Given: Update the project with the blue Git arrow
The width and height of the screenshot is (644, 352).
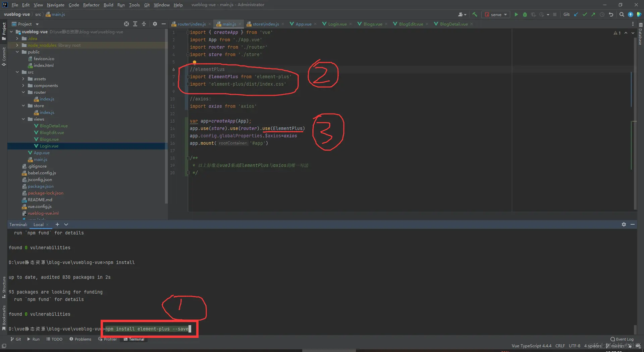Looking at the screenshot, I should pos(576,14).
